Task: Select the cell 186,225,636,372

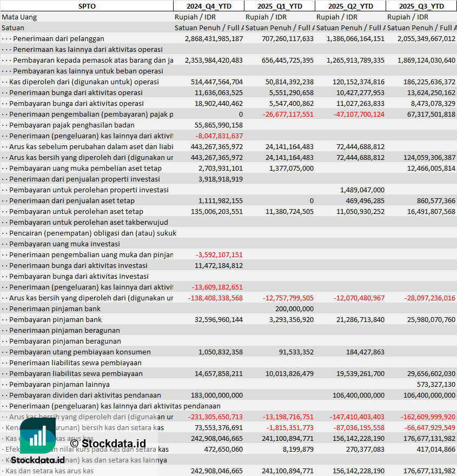Action: [429, 82]
